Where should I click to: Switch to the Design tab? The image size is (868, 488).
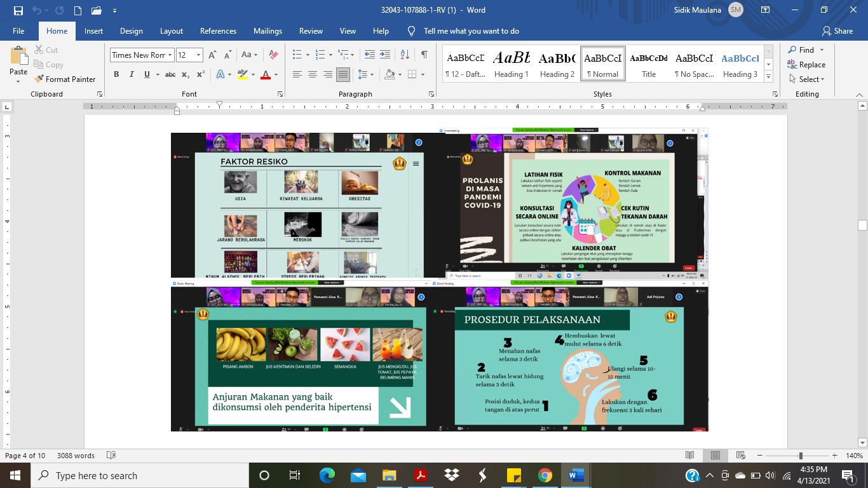pos(132,31)
